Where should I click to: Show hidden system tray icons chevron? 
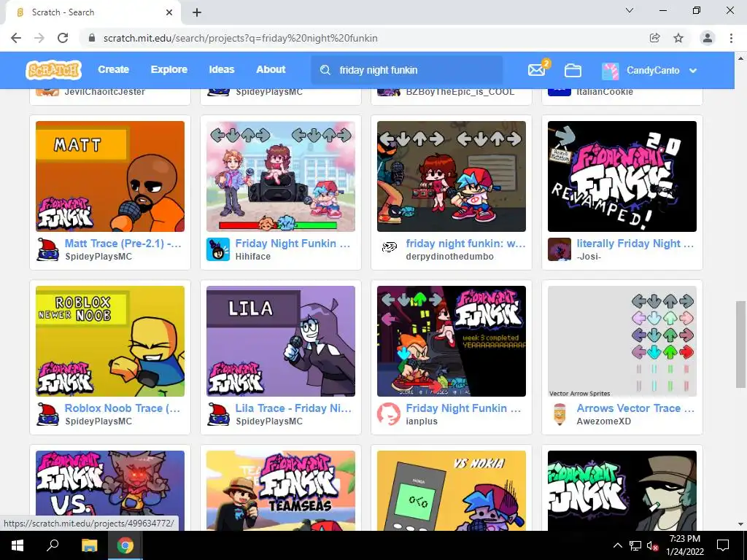click(617, 545)
